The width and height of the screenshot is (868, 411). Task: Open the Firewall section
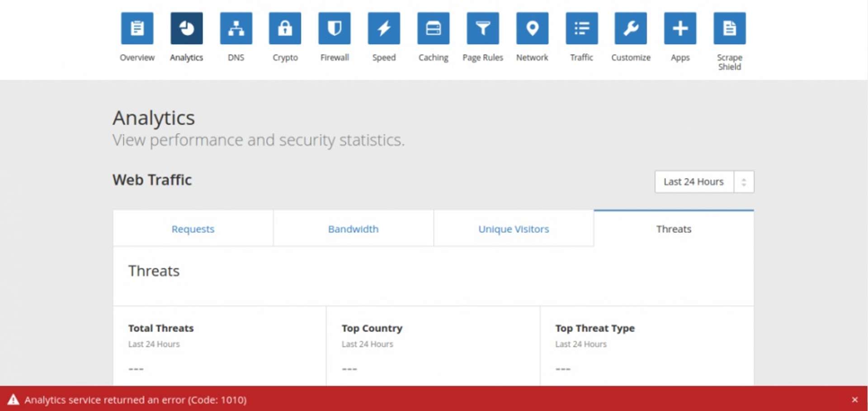334,28
